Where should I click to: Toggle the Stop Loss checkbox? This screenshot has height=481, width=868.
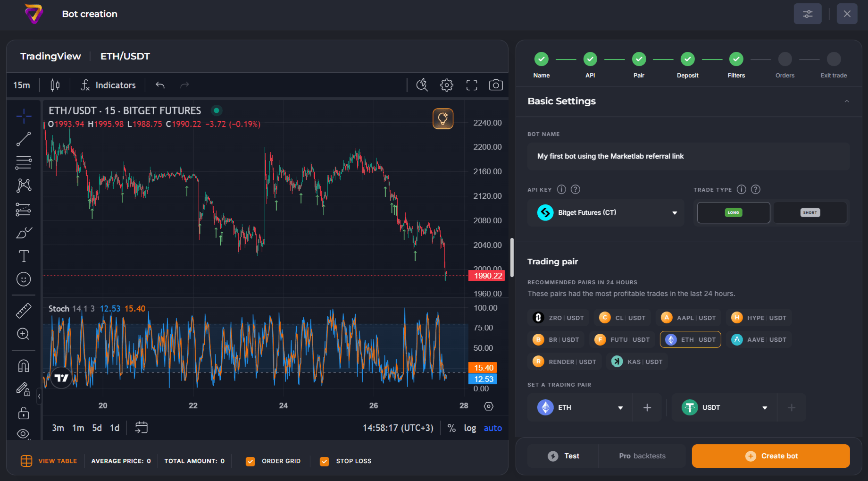coord(325,461)
